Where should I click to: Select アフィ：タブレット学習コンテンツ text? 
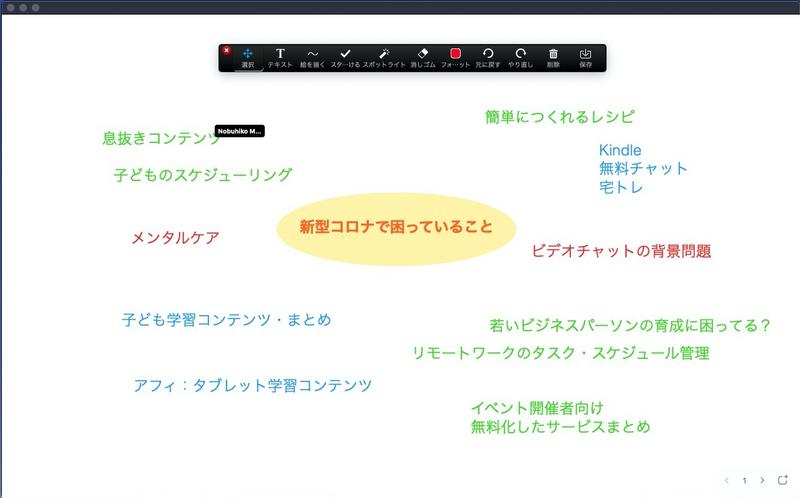253,385
